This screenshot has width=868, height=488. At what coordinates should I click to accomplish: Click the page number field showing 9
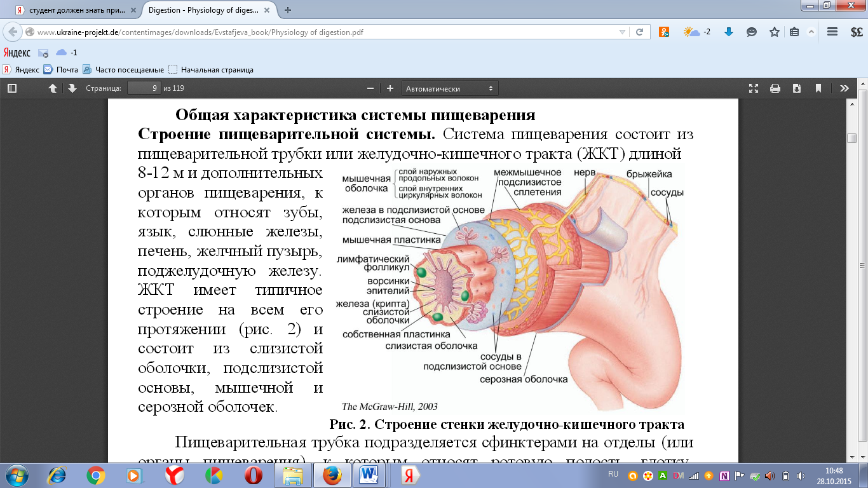[144, 88]
